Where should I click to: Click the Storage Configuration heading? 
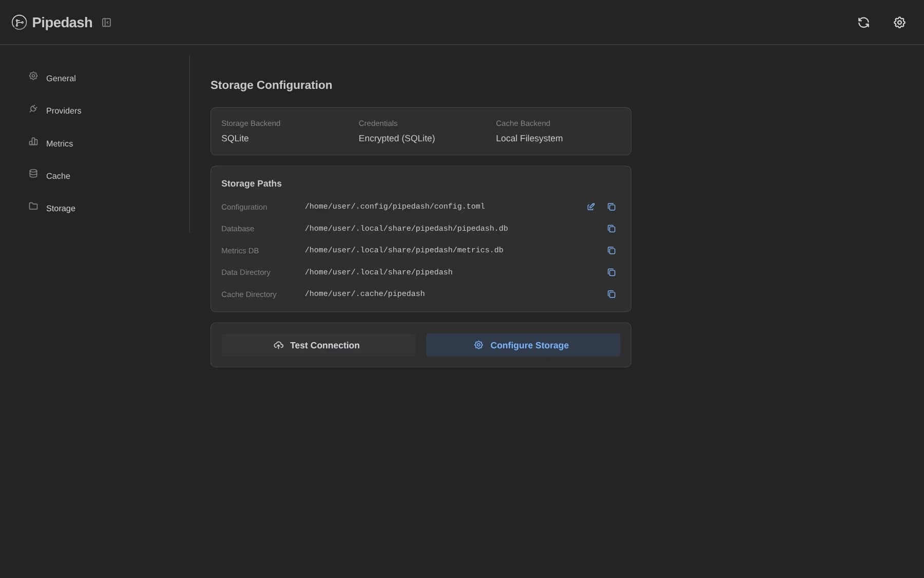click(x=271, y=85)
